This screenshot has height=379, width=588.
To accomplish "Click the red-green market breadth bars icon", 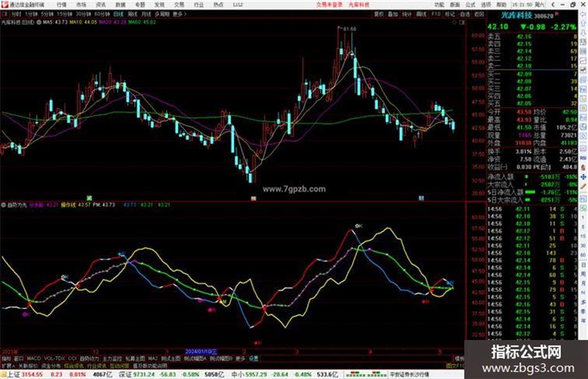I will (x=366, y=375).
